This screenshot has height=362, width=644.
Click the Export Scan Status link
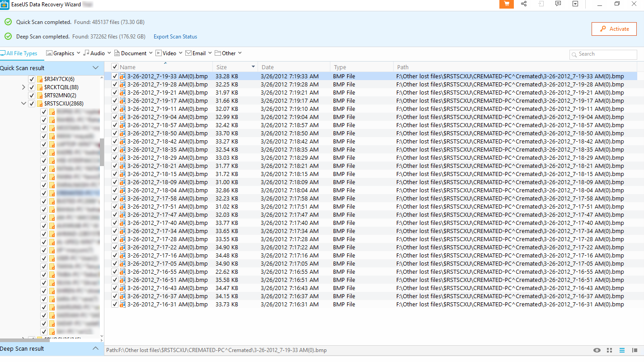tap(175, 37)
